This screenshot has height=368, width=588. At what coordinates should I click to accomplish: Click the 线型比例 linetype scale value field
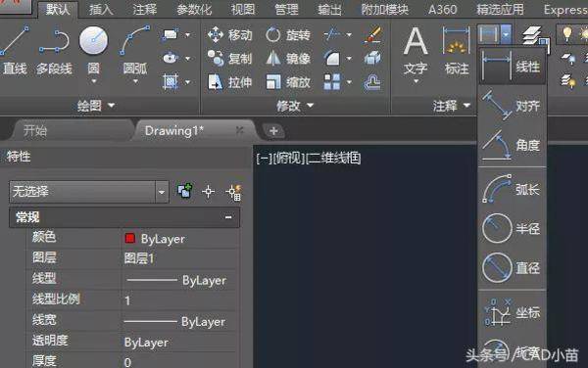180,299
